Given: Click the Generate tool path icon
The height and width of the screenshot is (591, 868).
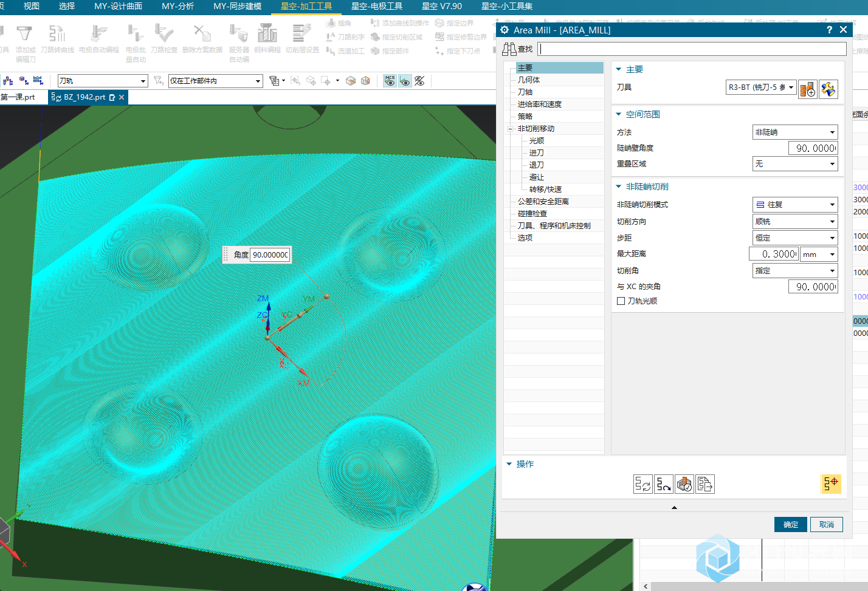Looking at the screenshot, I should point(642,484).
